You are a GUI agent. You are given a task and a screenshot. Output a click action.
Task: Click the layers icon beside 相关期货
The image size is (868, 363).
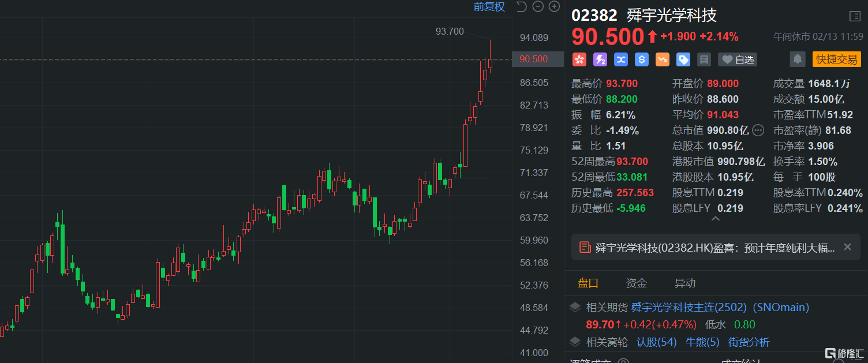(575, 308)
